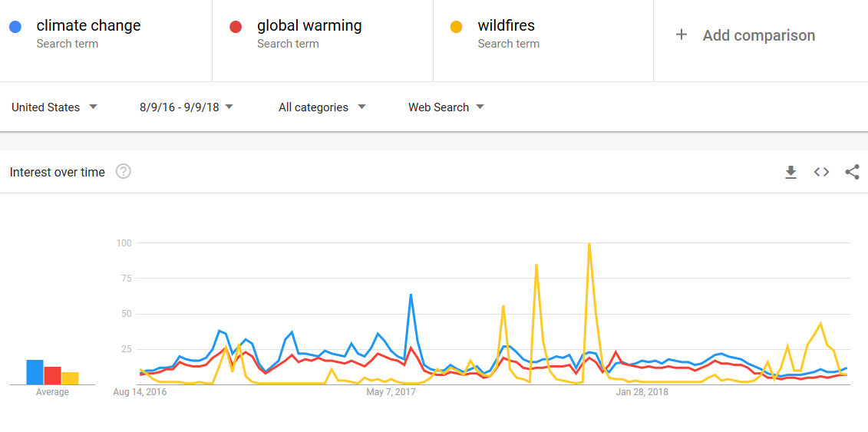Edit the climate change search term
Image resolution: width=868 pixels, height=432 pixels.
[88, 26]
